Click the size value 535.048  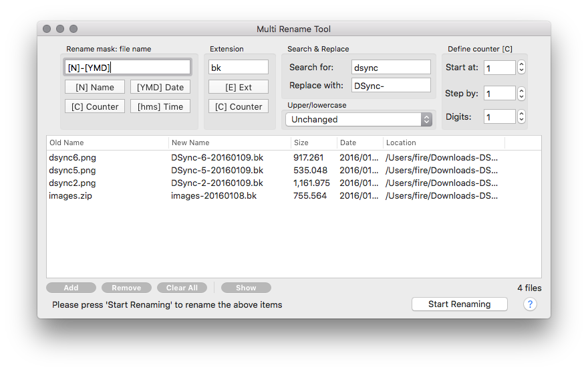click(x=310, y=171)
